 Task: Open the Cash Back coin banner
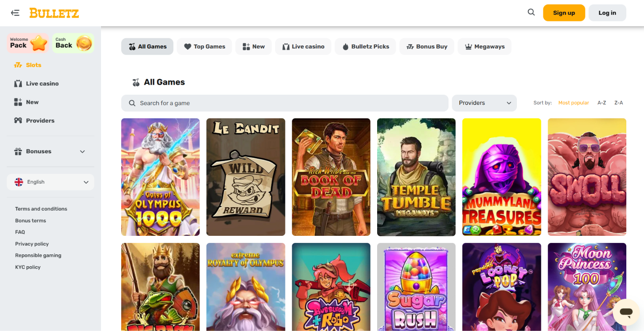pos(73,43)
